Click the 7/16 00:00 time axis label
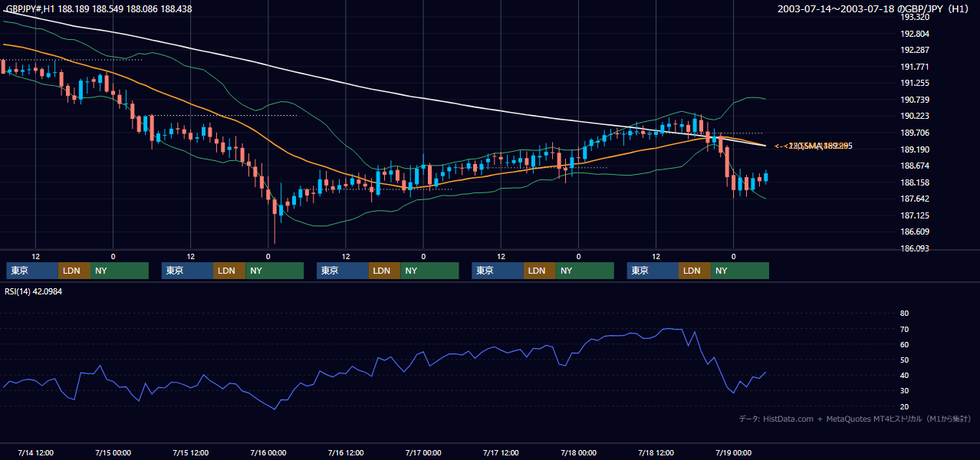Viewport: 980px width, 460px height. [x=268, y=452]
